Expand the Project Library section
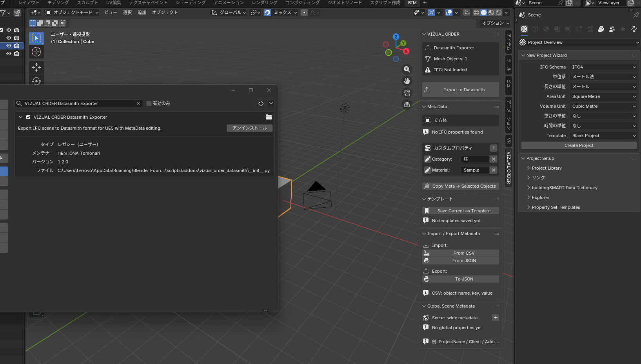The height and width of the screenshot is (364, 641). (547, 168)
